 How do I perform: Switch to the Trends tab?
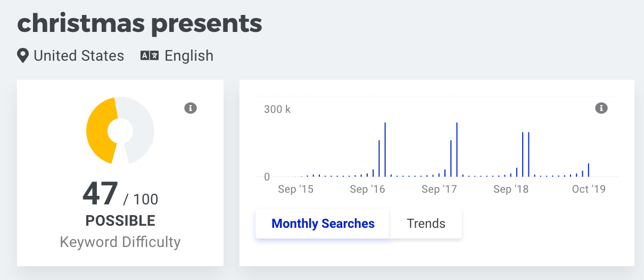pyautogui.click(x=426, y=224)
